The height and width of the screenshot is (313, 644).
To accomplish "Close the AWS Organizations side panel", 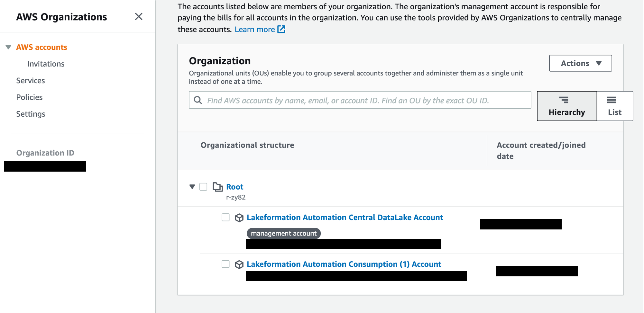I will (139, 16).
